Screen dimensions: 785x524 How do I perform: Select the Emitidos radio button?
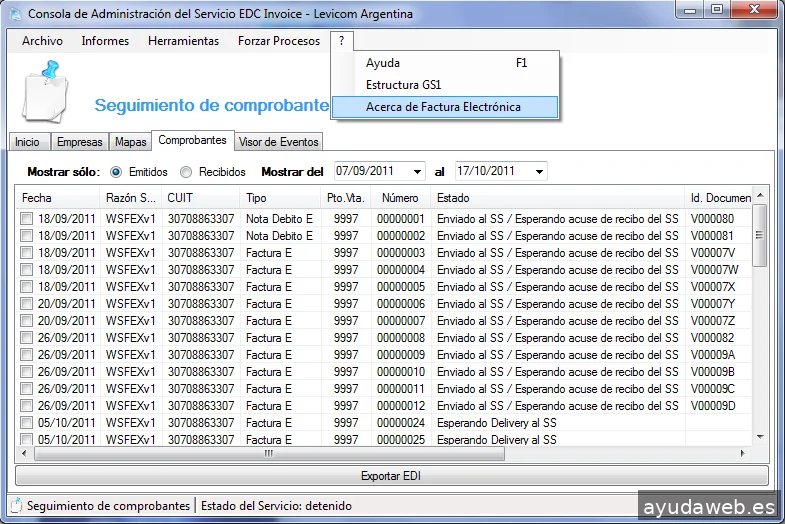click(x=116, y=172)
